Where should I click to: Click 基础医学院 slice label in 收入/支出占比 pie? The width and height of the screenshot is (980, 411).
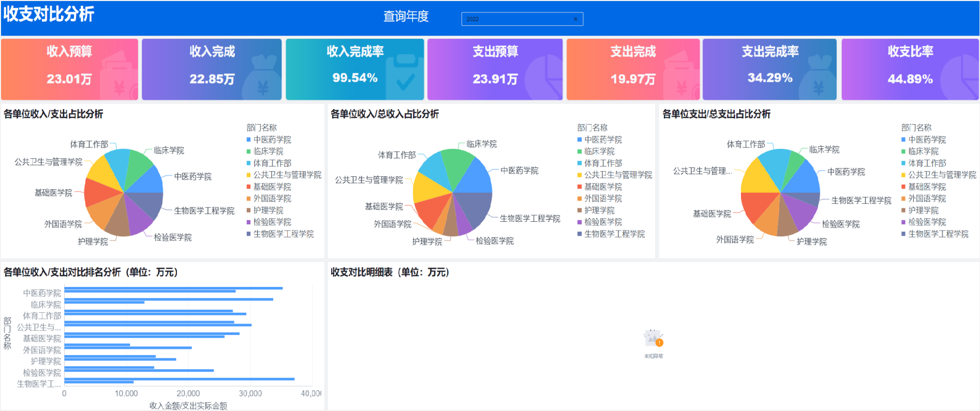tap(53, 193)
